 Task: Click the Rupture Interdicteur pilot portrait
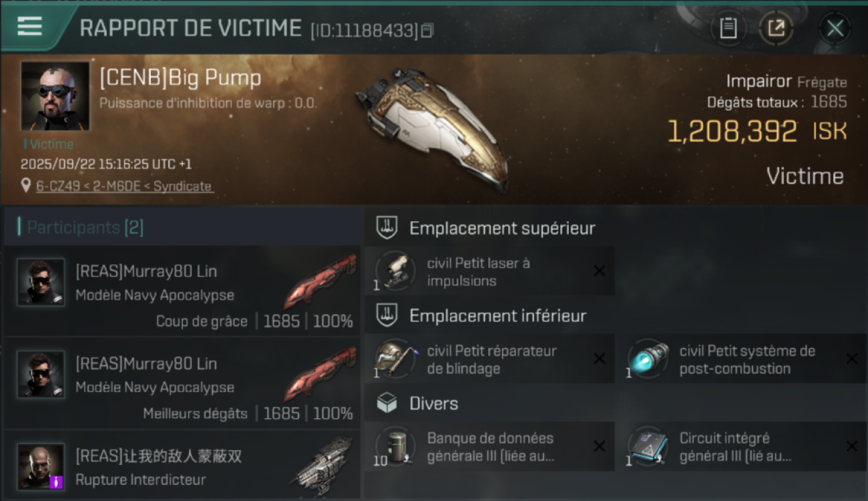coord(41,466)
